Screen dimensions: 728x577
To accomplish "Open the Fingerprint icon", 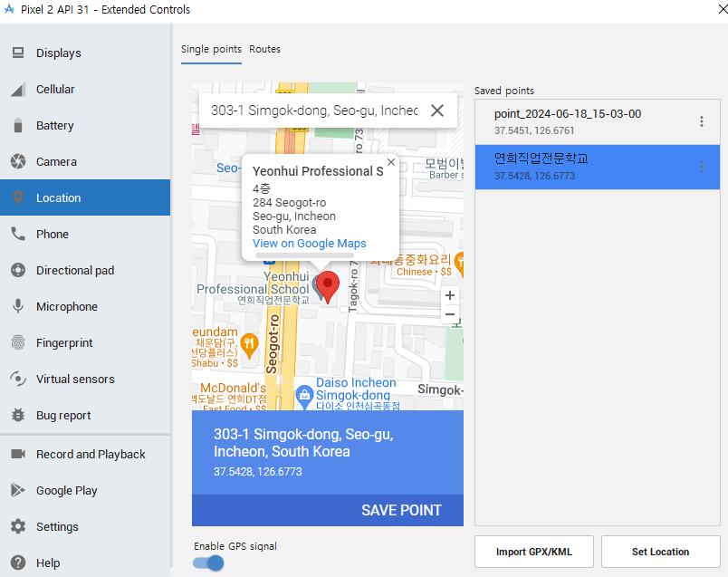I will pyautogui.click(x=18, y=343).
